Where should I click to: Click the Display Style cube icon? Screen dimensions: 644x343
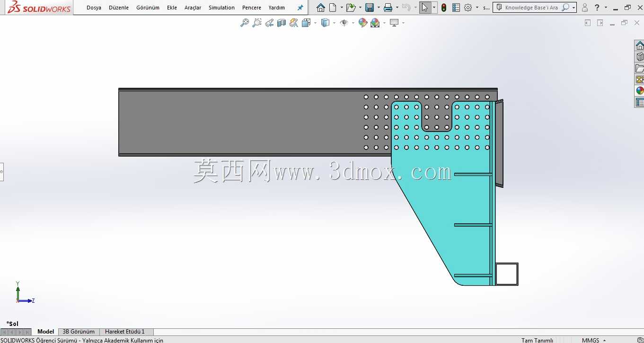coord(325,23)
